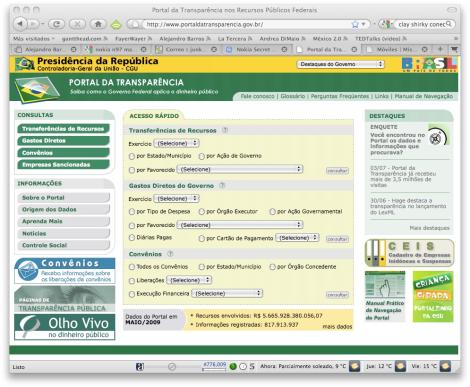This screenshot has height=387, width=470.
Task: Open Controle Social menu item
Action: tap(63, 245)
